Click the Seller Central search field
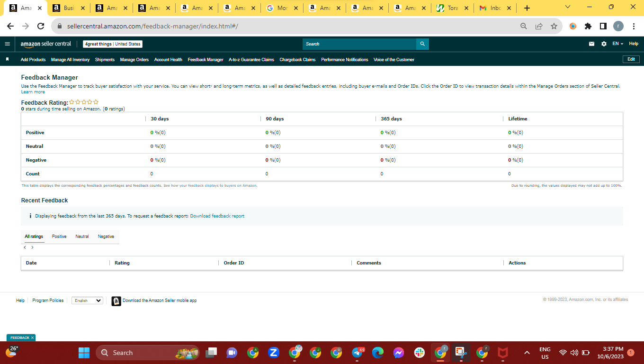Image resolution: width=644 pixels, height=364 pixels. pos(359,44)
